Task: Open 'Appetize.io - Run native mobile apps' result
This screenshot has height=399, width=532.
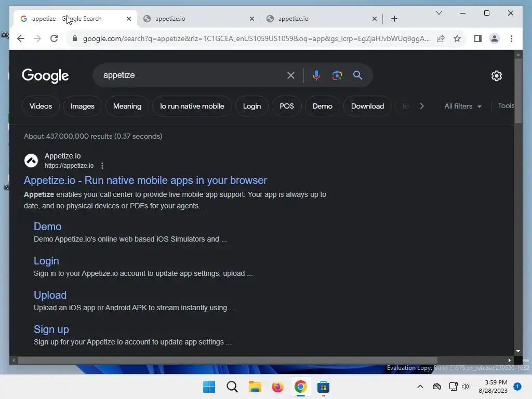Action: coord(145,180)
